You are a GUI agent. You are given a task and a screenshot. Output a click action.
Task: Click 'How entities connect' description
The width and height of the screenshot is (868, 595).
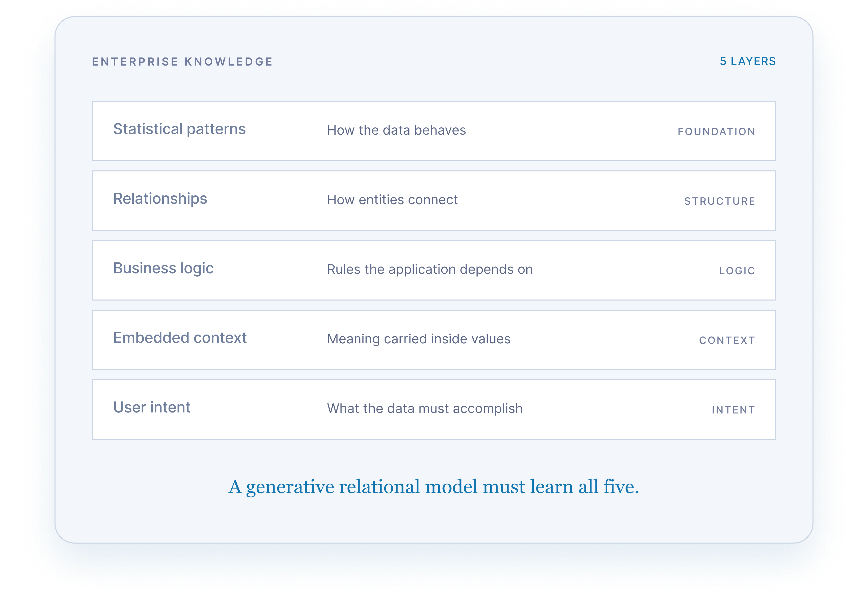click(392, 200)
